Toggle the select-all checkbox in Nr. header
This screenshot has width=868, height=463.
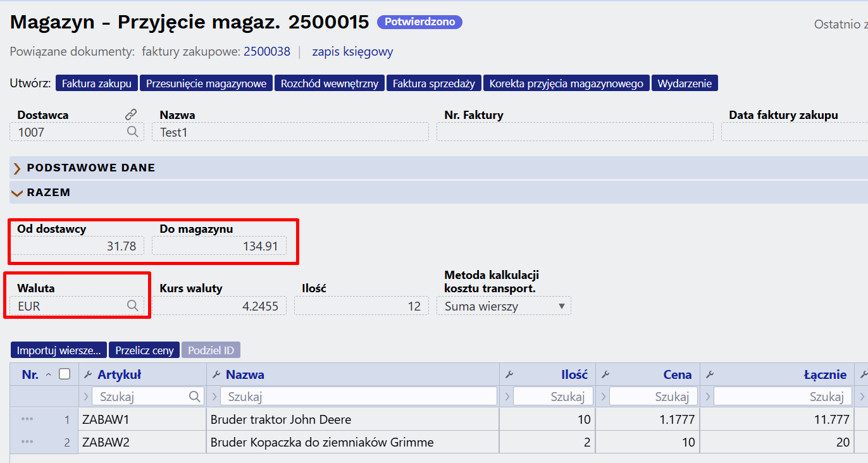tap(65, 374)
